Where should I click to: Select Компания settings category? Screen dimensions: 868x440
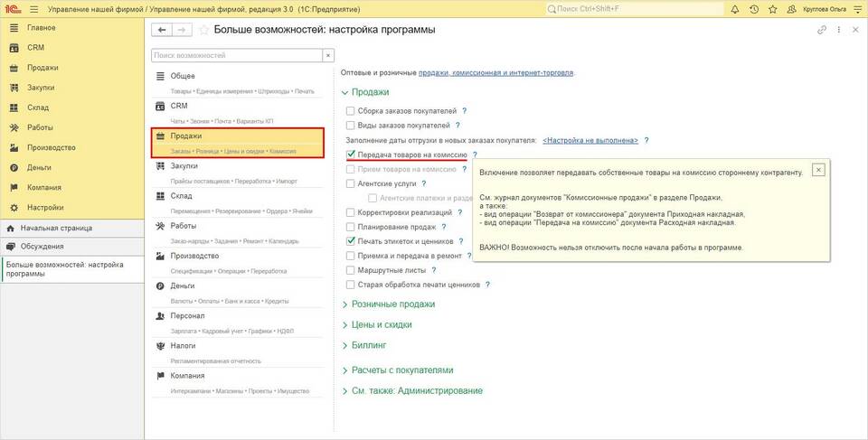(237, 382)
